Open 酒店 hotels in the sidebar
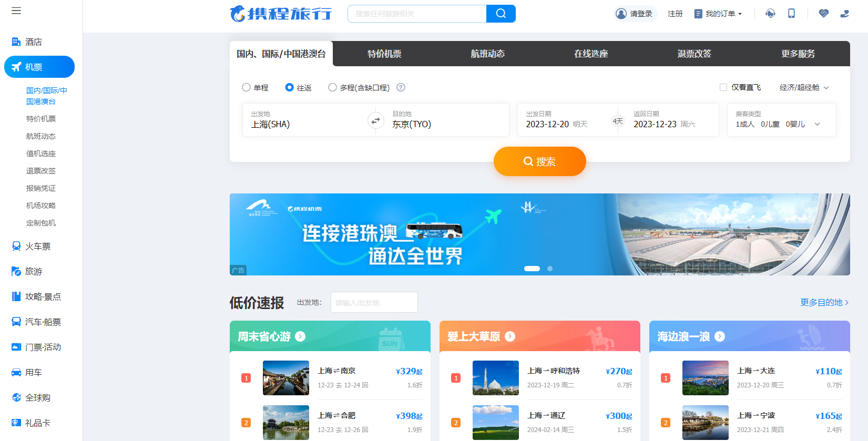 coord(39,42)
